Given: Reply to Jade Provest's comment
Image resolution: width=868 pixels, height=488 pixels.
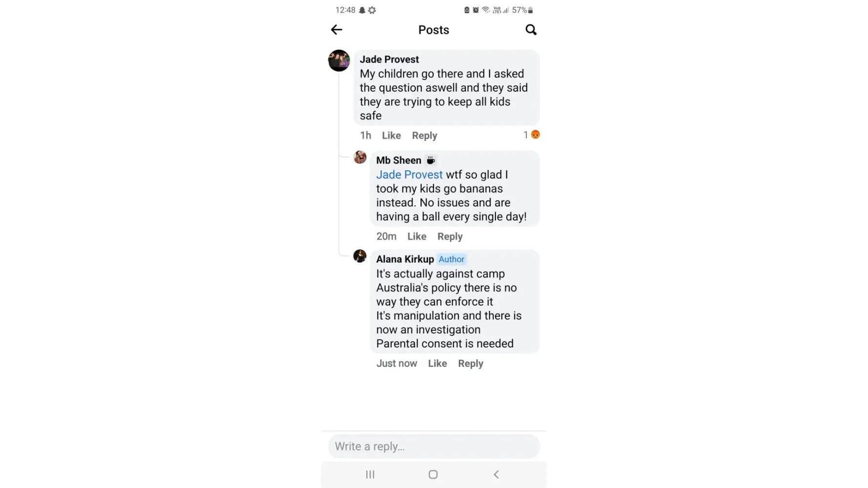Looking at the screenshot, I should click(x=424, y=136).
